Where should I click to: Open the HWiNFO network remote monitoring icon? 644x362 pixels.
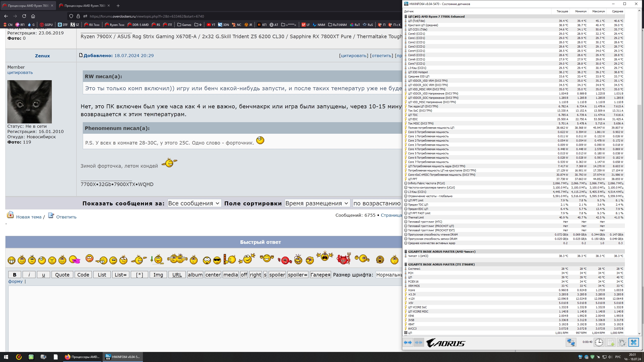(571, 342)
